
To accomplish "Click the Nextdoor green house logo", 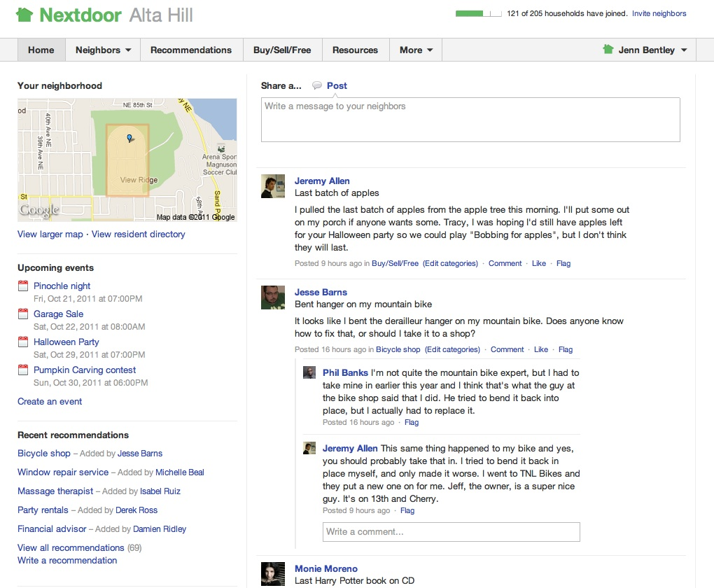I will tap(24, 15).
